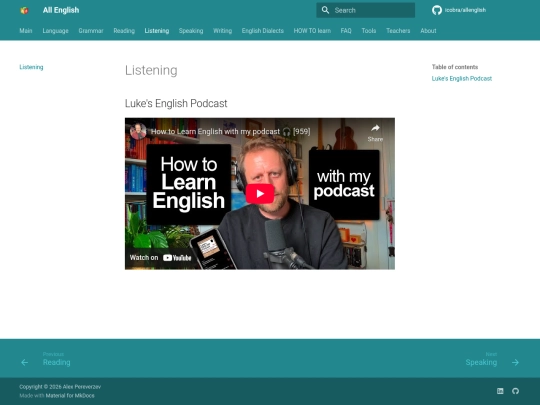The image size is (540, 405).
Task: Play the YouTube video with red play button
Action: [260, 194]
